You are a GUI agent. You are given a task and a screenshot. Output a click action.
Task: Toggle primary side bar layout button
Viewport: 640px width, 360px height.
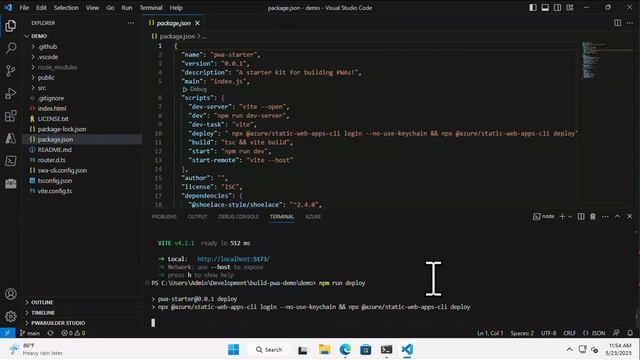[533, 7]
